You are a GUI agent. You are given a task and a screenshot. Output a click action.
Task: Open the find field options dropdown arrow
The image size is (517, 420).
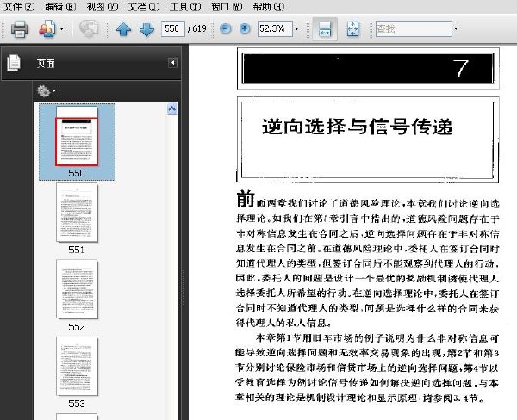tap(456, 28)
